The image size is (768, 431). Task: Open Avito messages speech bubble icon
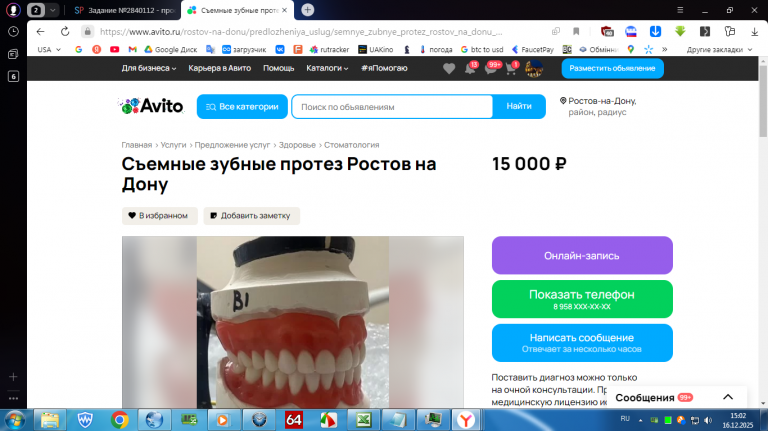pos(491,69)
